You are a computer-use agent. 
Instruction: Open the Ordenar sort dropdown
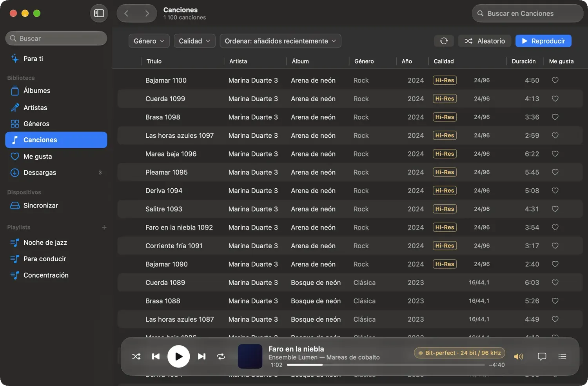(280, 41)
